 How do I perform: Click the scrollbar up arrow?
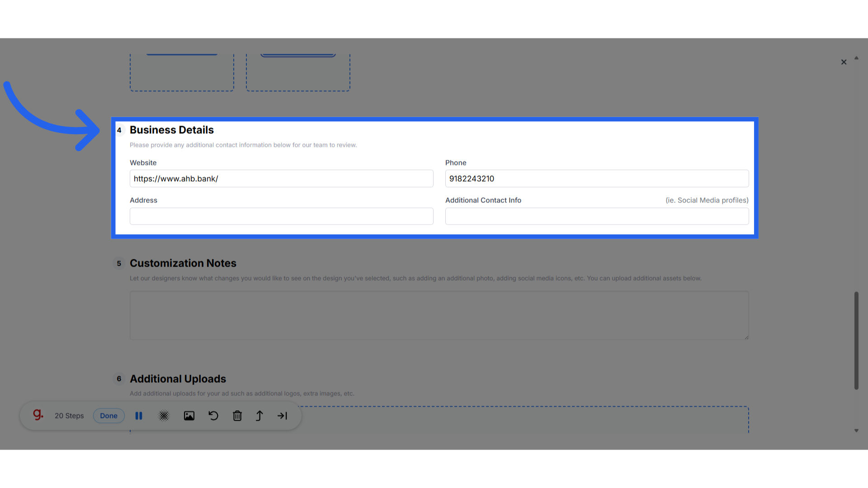click(856, 58)
